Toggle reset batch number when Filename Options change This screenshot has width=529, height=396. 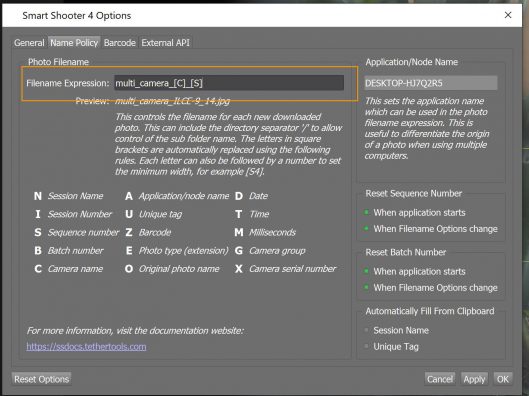click(x=431, y=288)
